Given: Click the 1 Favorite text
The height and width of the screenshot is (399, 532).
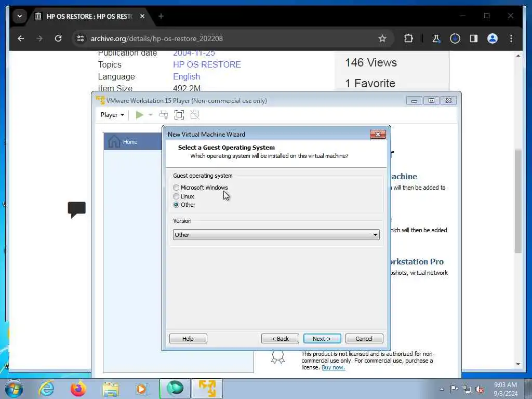Looking at the screenshot, I should click(x=370, y=83).
